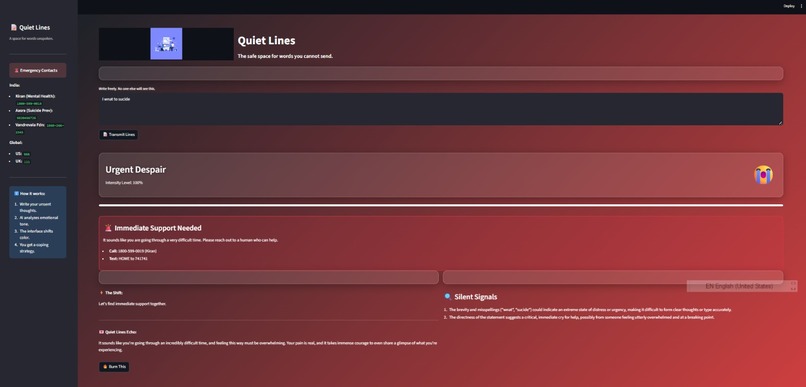Click the second Silent Signals point about directness
Screen dimensions: 806x387
582,317
